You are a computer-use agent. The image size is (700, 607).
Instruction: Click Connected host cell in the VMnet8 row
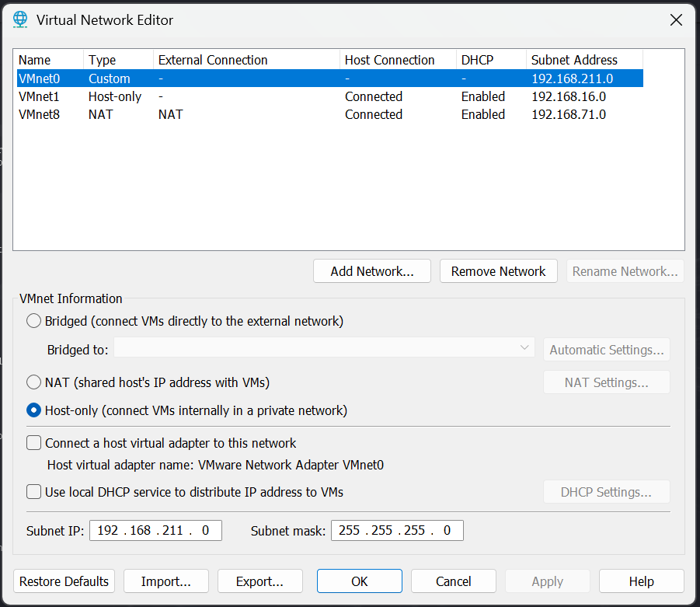(x=373, y=114)
